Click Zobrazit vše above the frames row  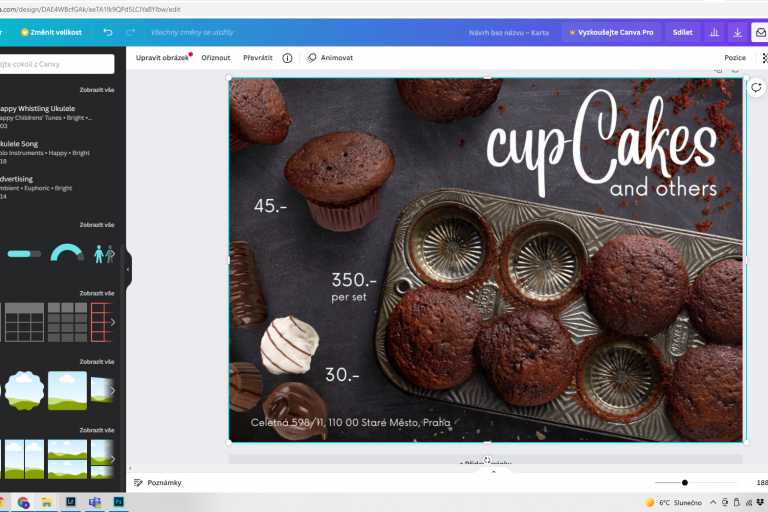point(96,362)
